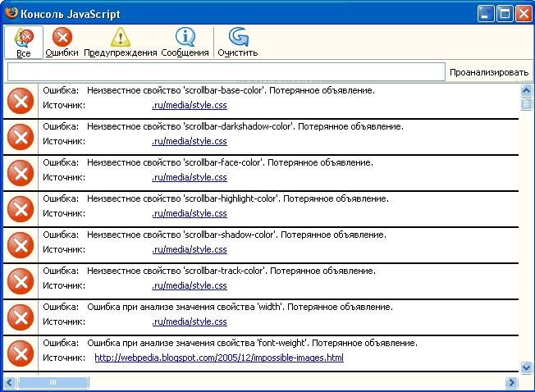Show 'Сообщения' informational messages
This screenshot has height=392, width=535.
[185, 42]
